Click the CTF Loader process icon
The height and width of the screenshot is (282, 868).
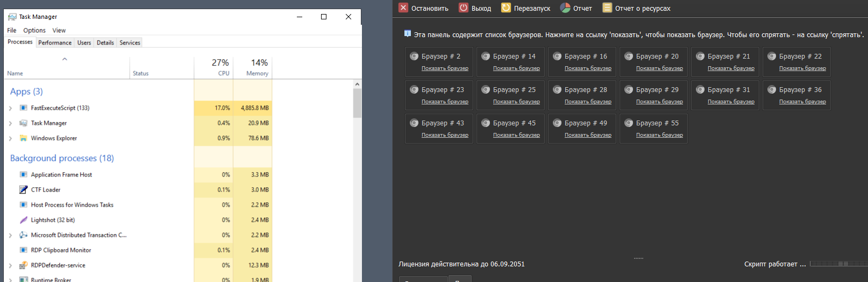click(23, 190)
